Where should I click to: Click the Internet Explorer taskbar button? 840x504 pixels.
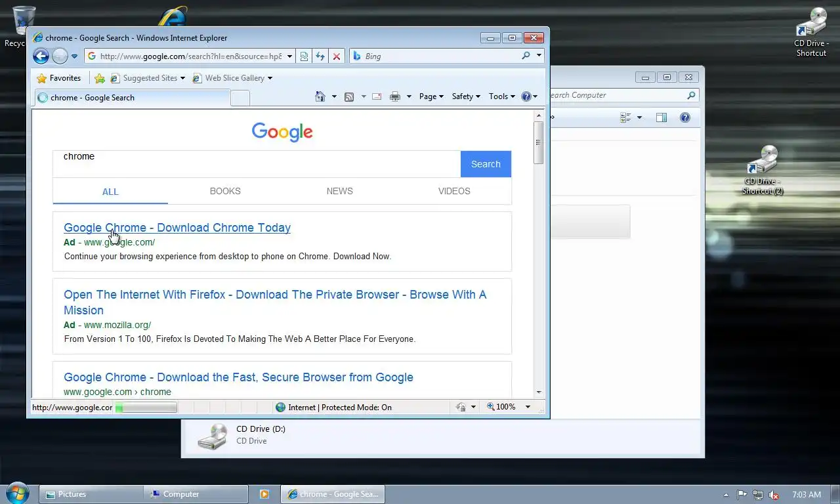(333, 494)
